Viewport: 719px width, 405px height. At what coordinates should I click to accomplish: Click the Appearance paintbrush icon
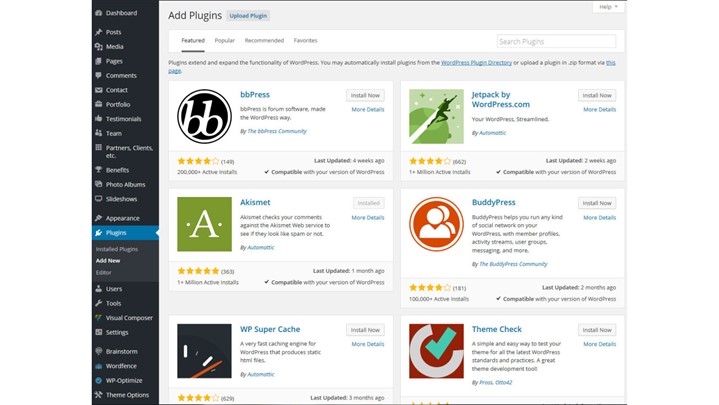pyautogui.click(x=99, y=218)
